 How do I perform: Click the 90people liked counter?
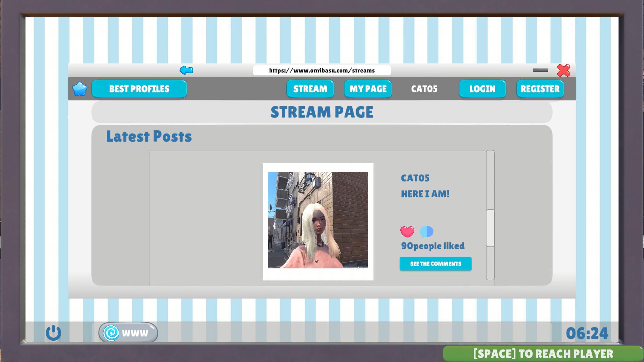[433, 246]
